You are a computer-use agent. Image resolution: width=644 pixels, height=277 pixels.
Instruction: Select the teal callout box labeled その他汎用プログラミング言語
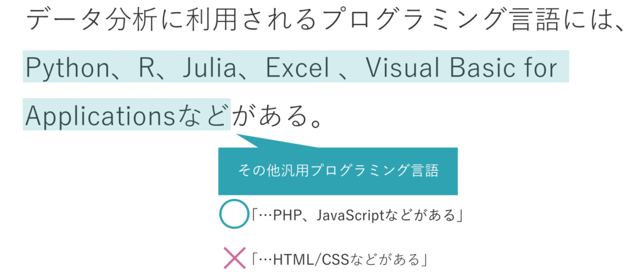pyautogui.click(x=338, y=171)
